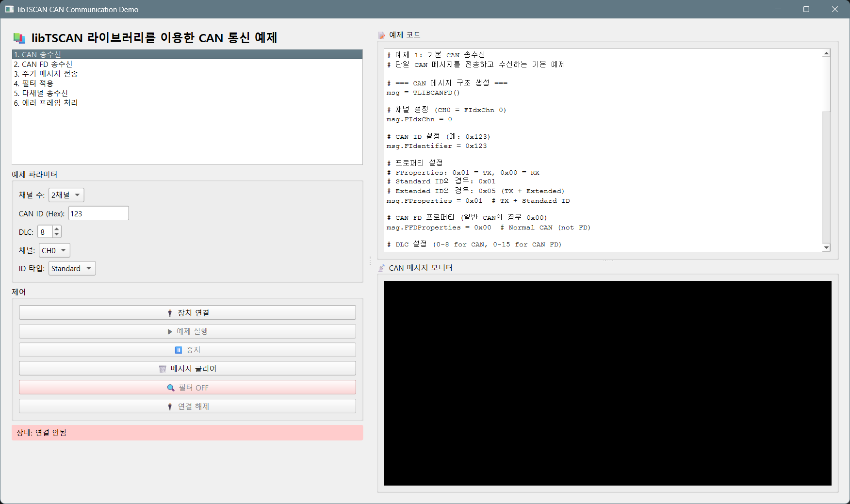The height and width of the screenshot is (504, 850).
Task: Click the plug icon on 연결 해제 button
Action: coord(170,406)
